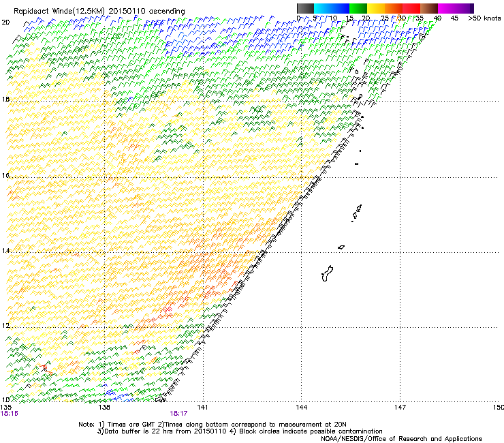Click the '20' latitude axis label
This screenshot has width=504, height=443.
pyautogui.click(x=5, y=22)
